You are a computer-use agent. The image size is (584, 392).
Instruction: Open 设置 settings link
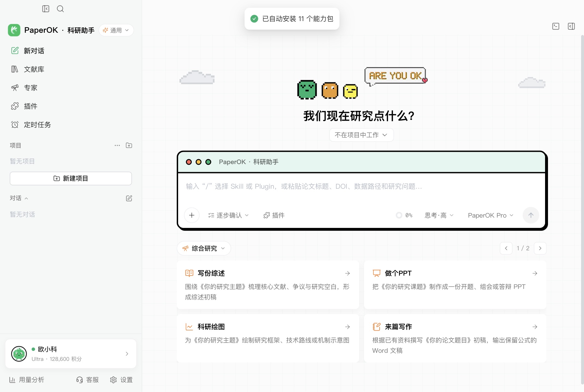click(x=121, y=380)
